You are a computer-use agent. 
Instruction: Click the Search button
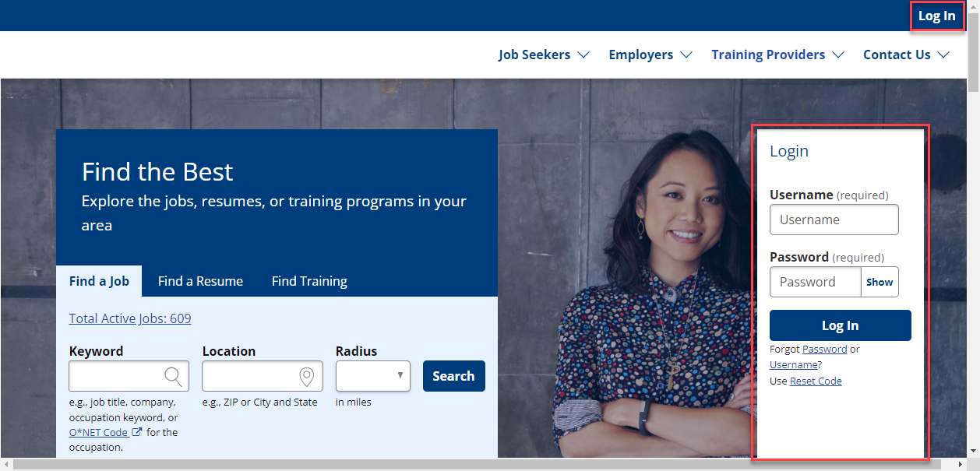click(453, 376)
